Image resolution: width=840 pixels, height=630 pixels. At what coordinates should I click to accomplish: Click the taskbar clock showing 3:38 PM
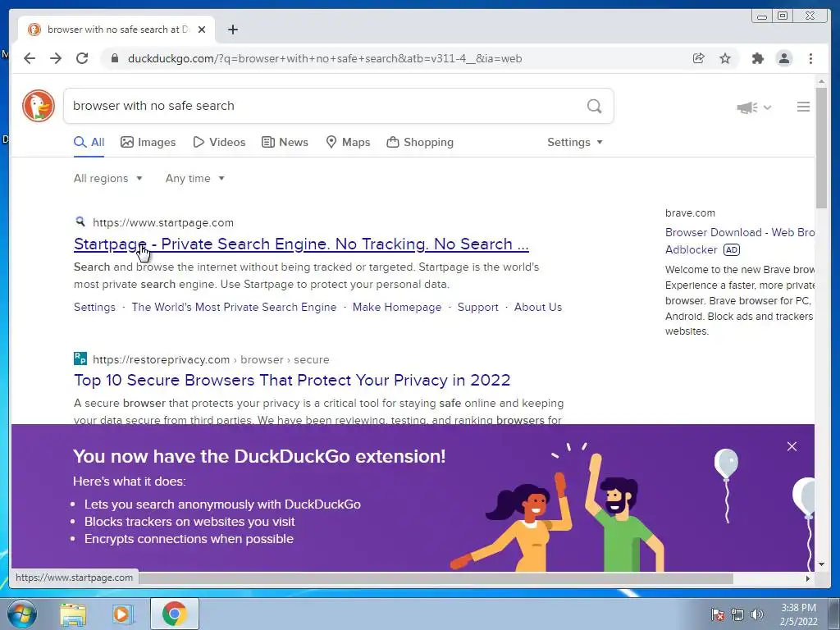coord(798,614)
